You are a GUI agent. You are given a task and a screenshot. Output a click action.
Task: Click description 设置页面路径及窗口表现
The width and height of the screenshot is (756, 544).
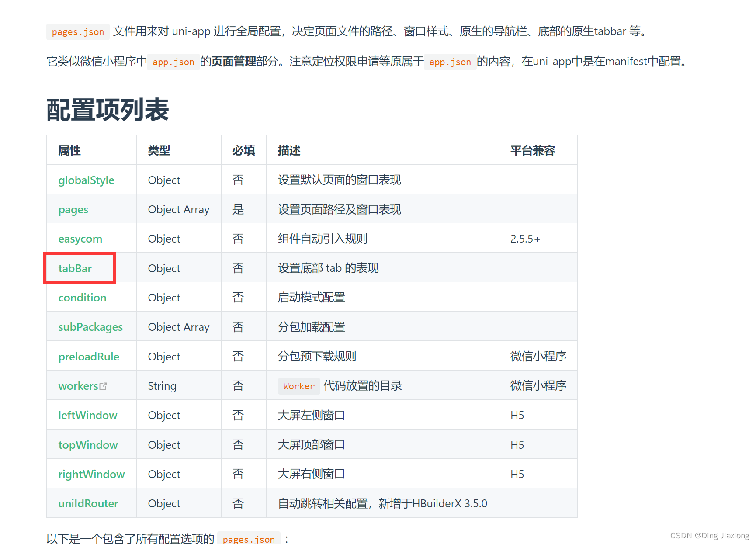click(339, 210)
